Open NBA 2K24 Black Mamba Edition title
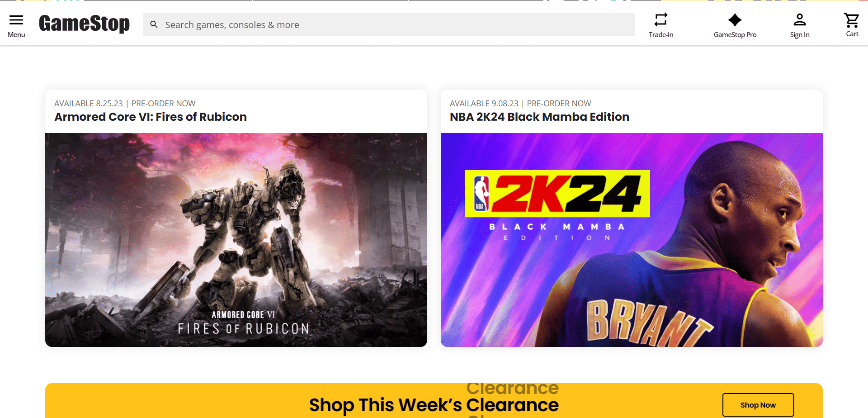The image size is (868, 418). pos(539,117)
